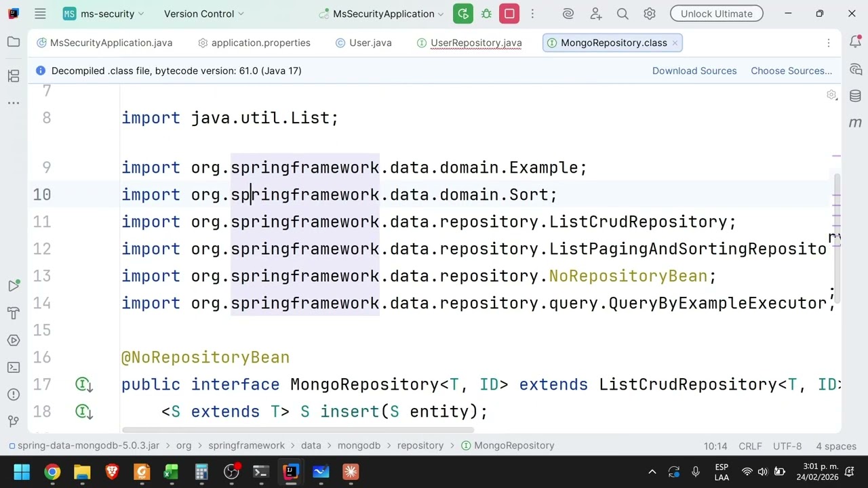Click Download Sources link
Screen dimensions: 868x488
tap(694, 70)
